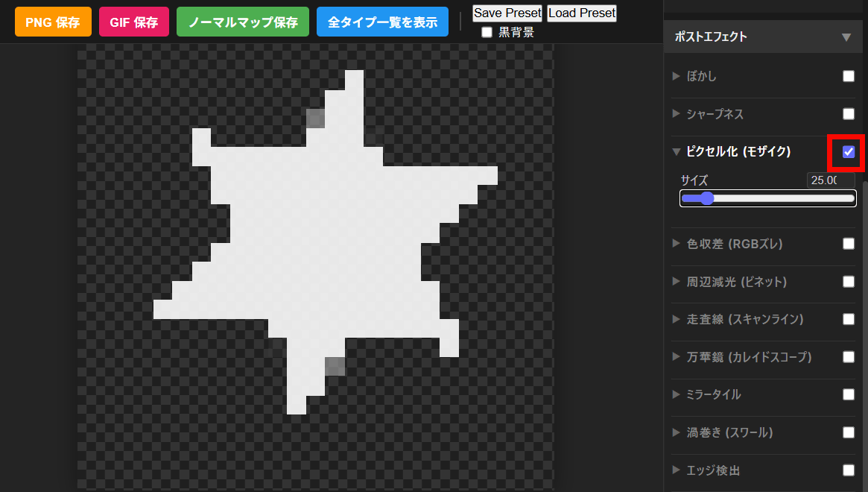868x492 pixels.
Task: Show all types with 全タイプ一覧を表示
Action: point(382,22)
